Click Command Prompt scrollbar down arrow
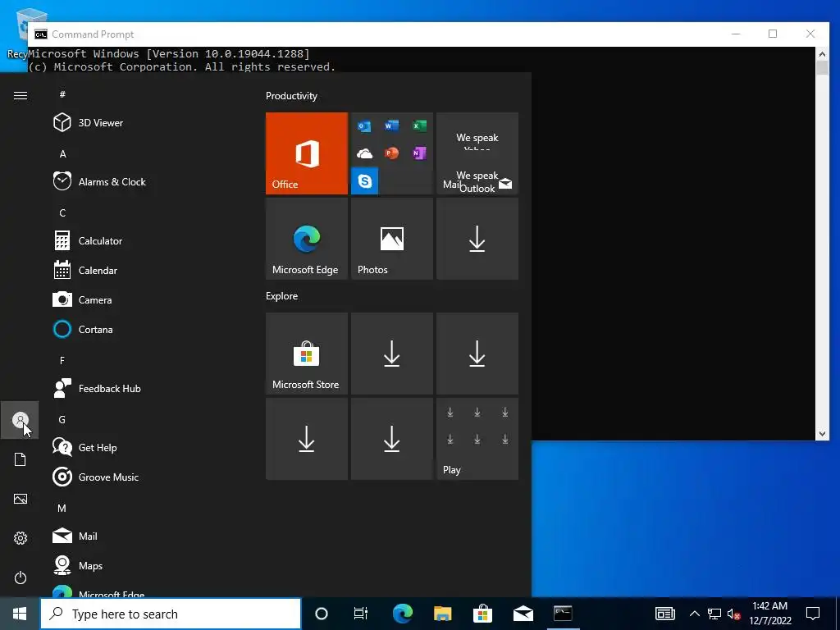Screen dimensions: 840x630 [822, 434]
